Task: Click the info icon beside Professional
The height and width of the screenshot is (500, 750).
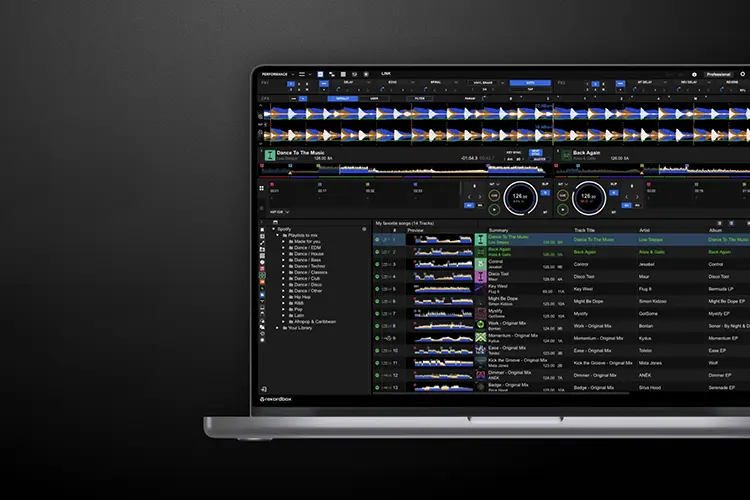Action: [694, 74]
